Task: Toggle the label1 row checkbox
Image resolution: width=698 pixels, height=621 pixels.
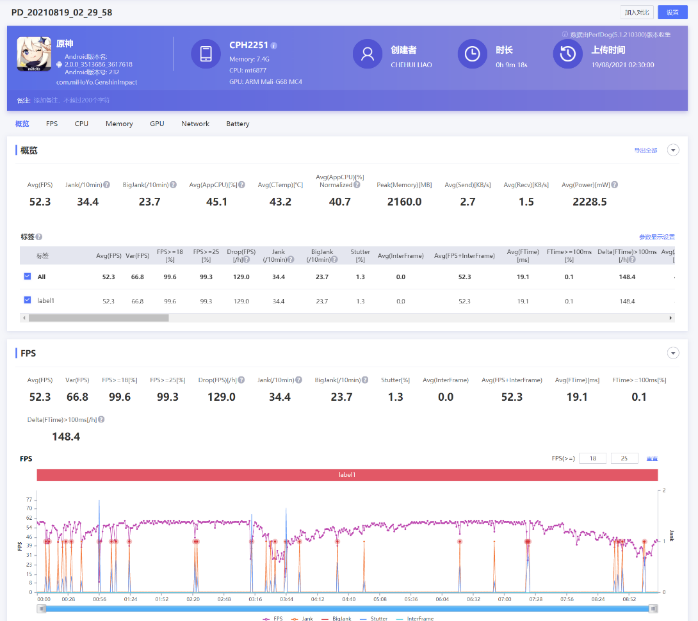Action: [x=27, y=300]
